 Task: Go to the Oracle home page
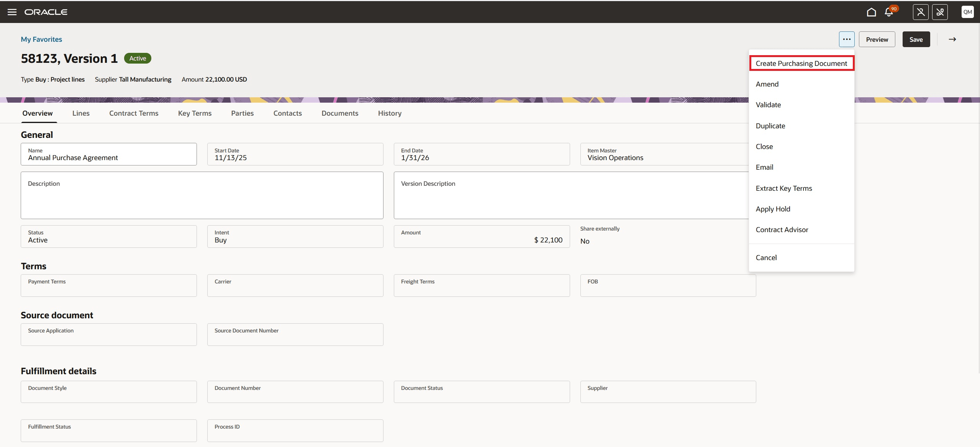pos(871,12)
